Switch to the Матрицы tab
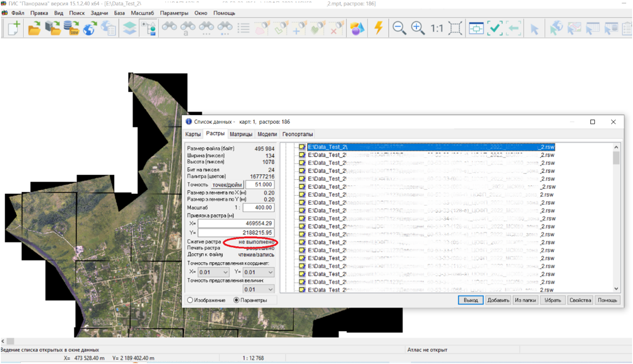The height and width of the screenshot is (364, 633). [241, 134]
